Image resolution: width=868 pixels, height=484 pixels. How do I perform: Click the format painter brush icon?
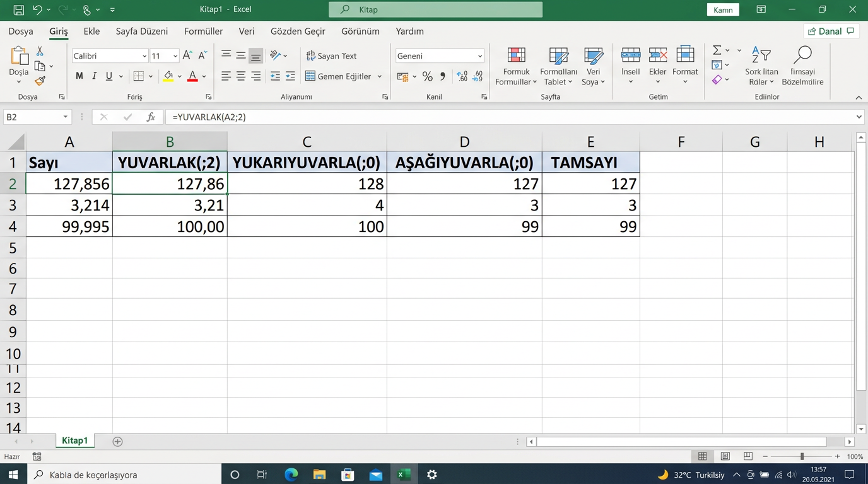[40, 81]
